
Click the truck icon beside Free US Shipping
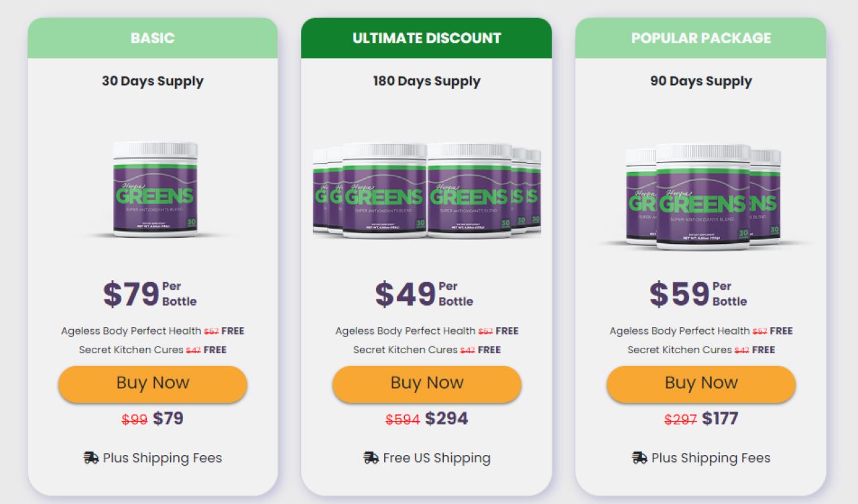(371, 458)
